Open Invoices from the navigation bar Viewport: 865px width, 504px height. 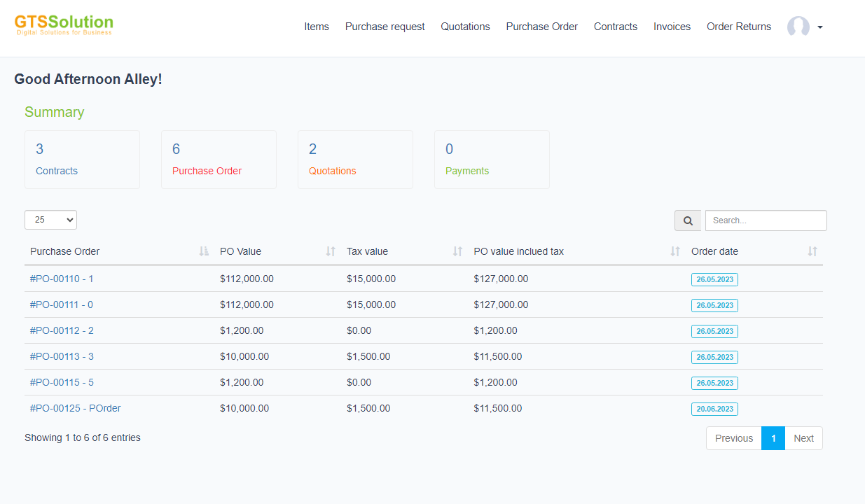pyautogui.click(x=672, y=27)
